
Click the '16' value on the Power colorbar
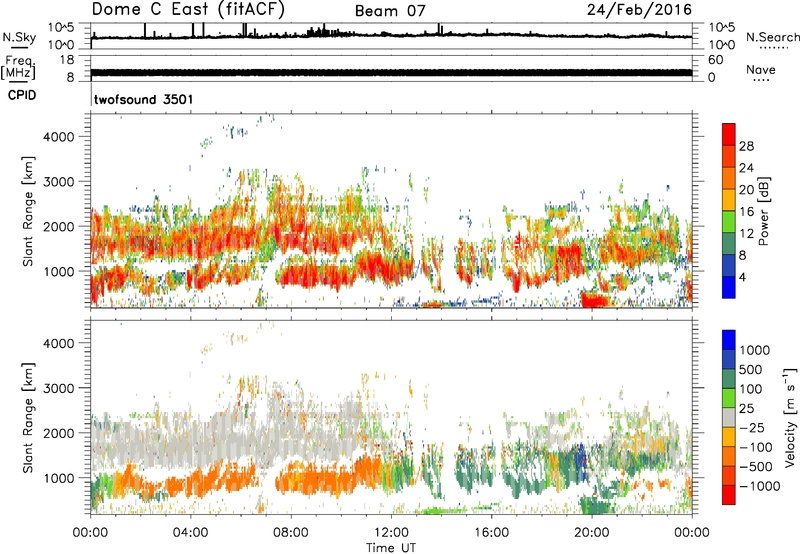click(746, 212)
